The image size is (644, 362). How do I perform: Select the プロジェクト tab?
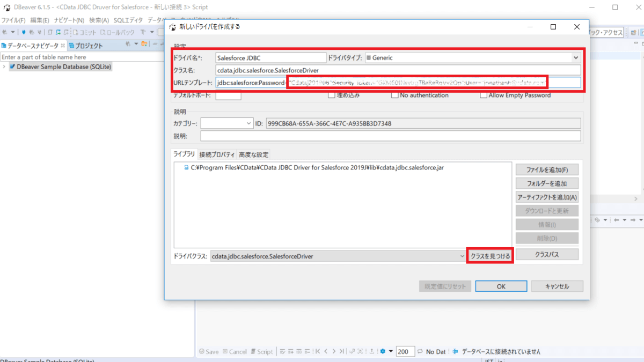tap(86, 46)
